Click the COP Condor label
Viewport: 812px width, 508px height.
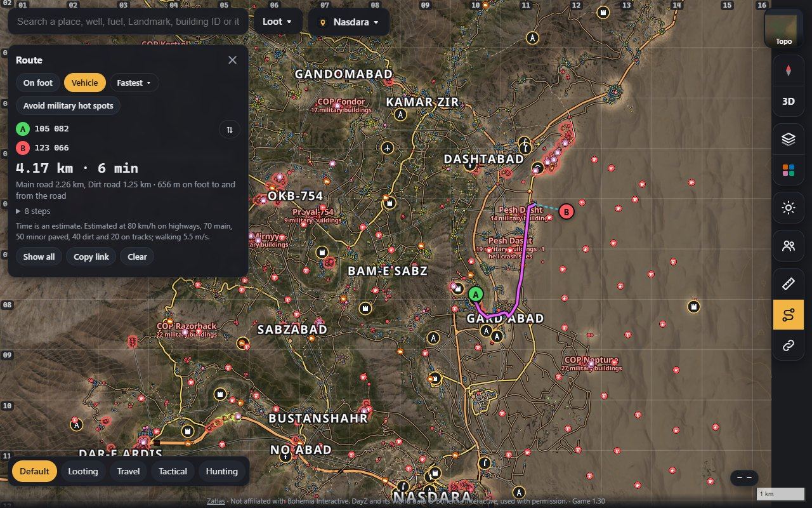point(341,102)
